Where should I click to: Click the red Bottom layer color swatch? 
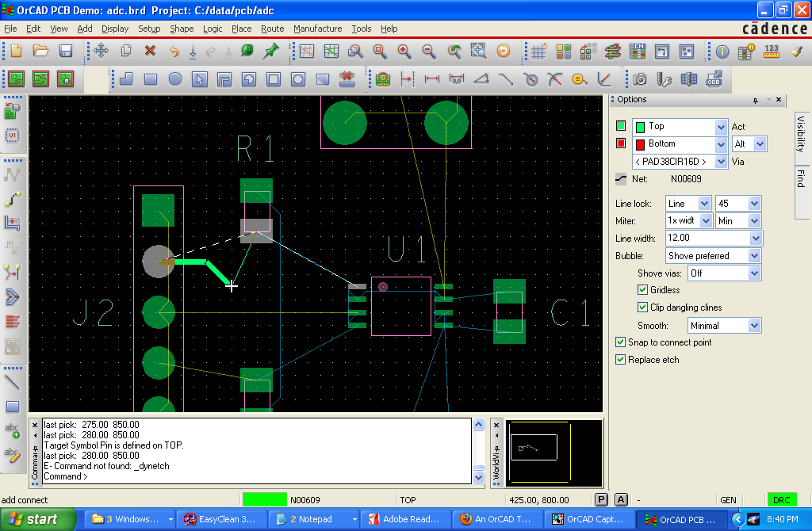621,144
